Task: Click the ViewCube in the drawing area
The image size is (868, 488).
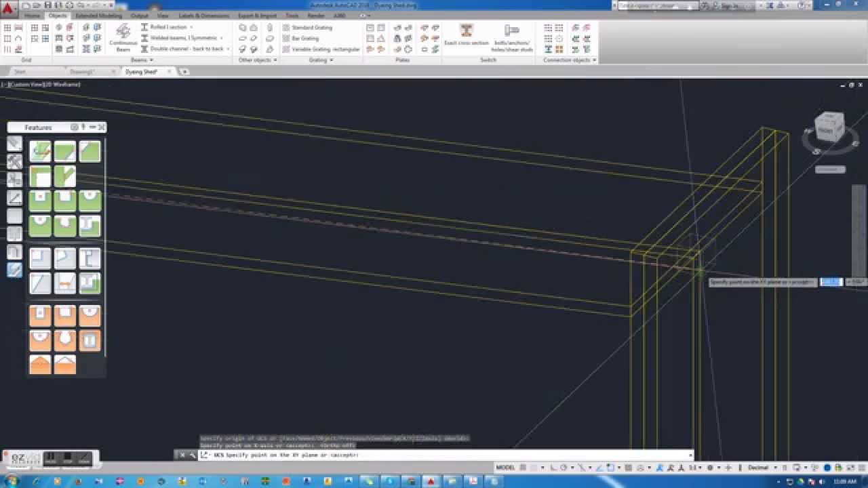Action: 829,127
